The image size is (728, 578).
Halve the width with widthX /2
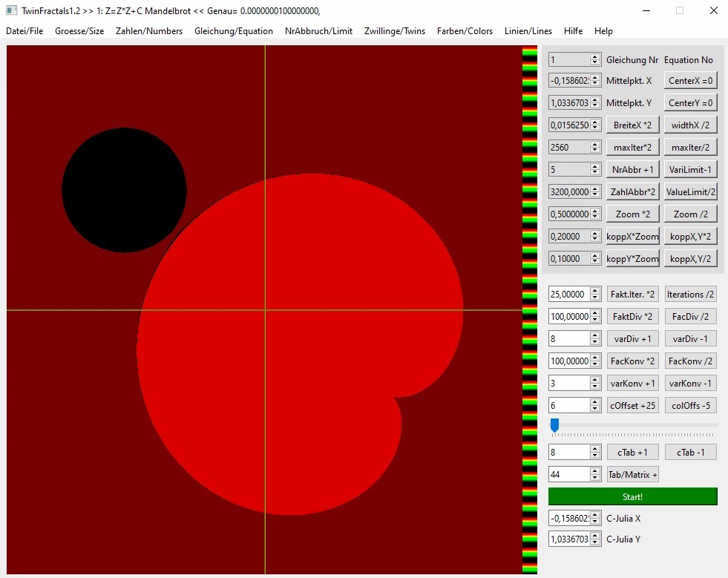tap(690, 125)
